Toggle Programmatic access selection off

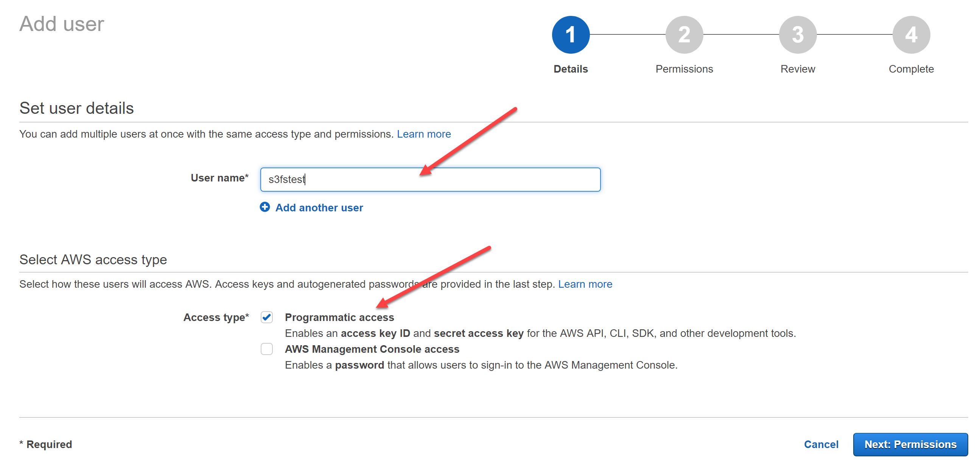tap(265, 316)
